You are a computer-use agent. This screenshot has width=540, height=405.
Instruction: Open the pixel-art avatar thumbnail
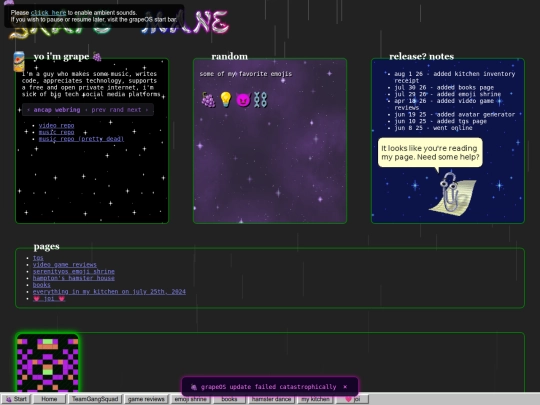point(48,363)
